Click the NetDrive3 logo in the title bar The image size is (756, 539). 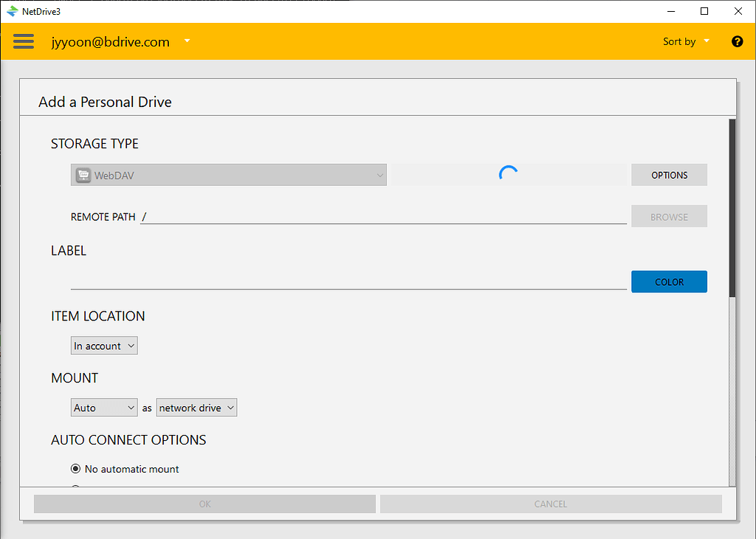12,11
